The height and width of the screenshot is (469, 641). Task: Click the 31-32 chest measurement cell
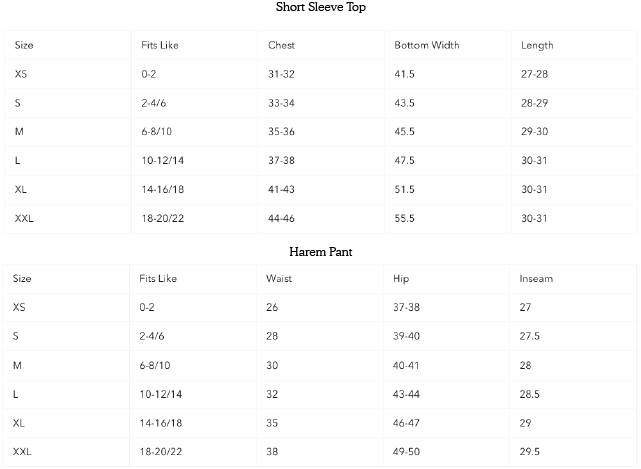pyautogui.click(x=281, y=74)
